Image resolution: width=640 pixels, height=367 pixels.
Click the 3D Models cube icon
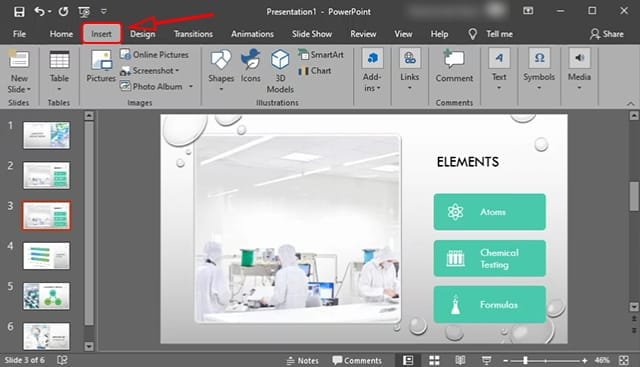[x=280, y=60]
